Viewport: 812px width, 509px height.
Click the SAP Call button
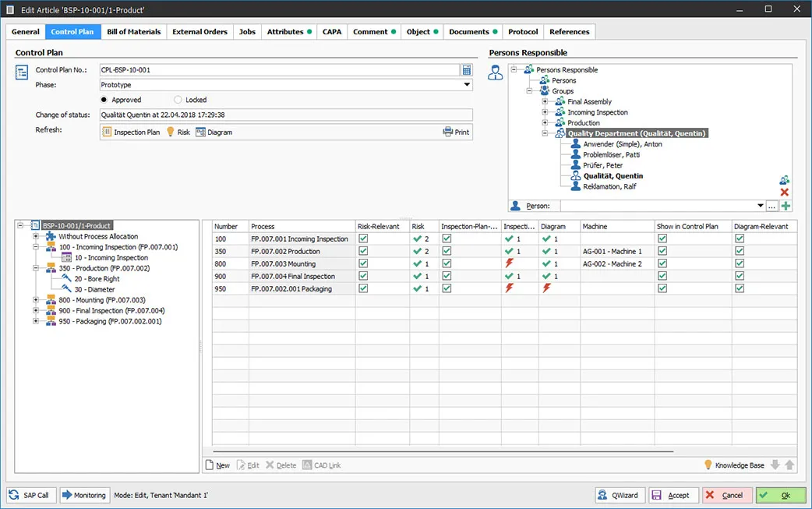click(x=30, y=495)
